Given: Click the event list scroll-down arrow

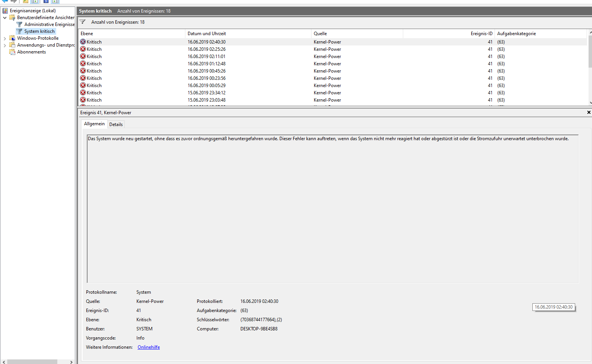Looking at the screenshot, I should (x=590, y=103).
